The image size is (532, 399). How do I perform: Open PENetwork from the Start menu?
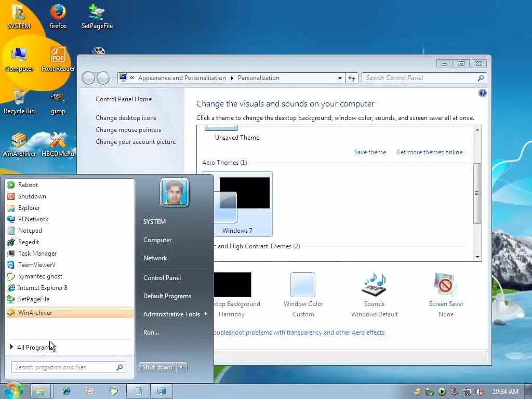[70, 219]
